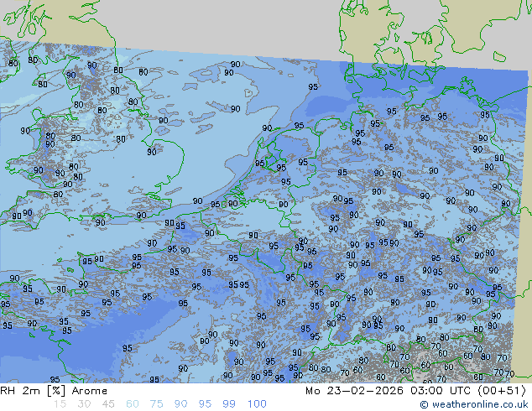Click legend value 99
532x411 pixels.
tap(229, 404)
